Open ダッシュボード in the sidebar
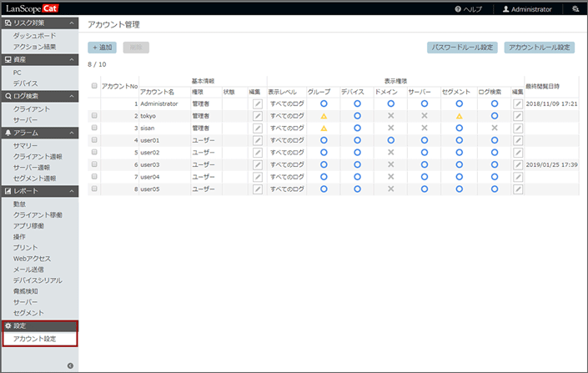The image size is (588, 373). click(36, 36)
